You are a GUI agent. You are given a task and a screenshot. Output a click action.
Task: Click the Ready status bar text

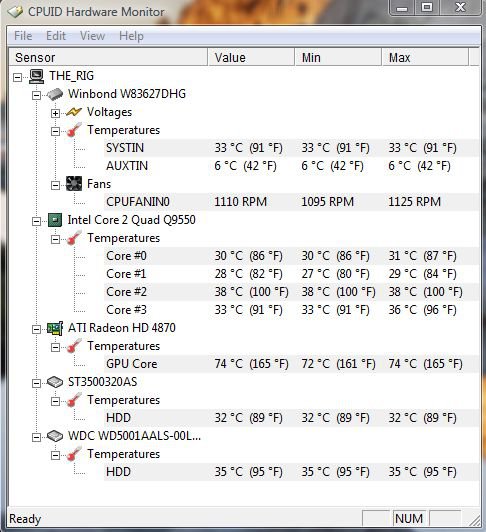click(x=25, y=519)
